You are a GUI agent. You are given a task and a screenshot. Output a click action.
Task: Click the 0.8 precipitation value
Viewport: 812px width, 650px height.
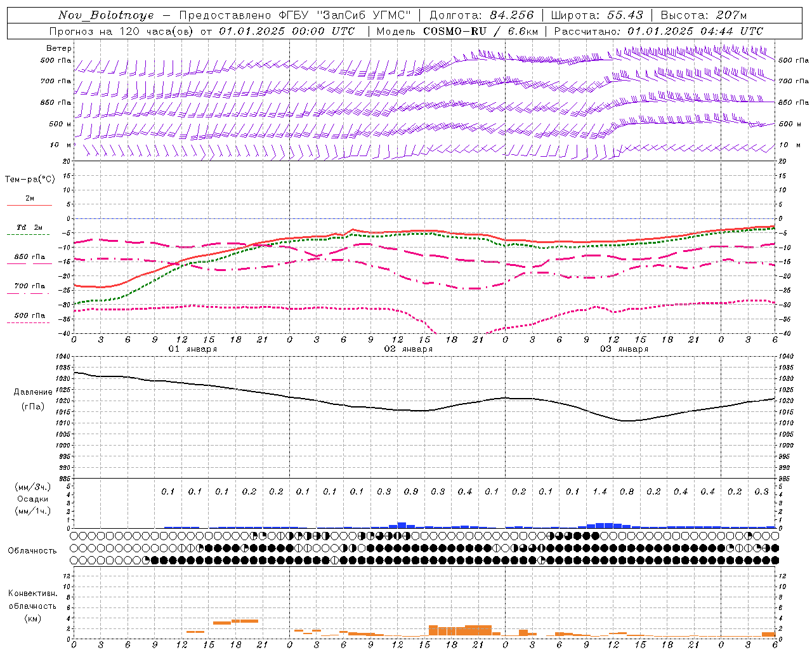pyautogui.click(x=627, y=491)
